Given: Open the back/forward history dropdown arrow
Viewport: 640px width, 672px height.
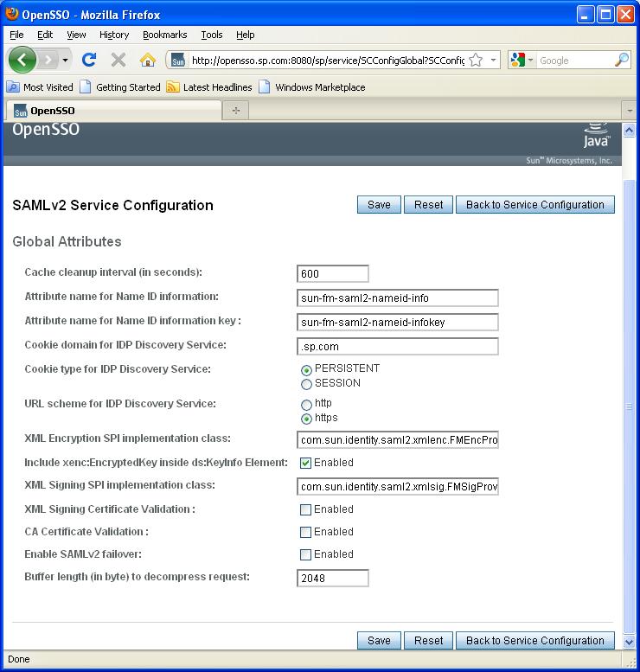Looking at the screenshot, I should point(65,60).
